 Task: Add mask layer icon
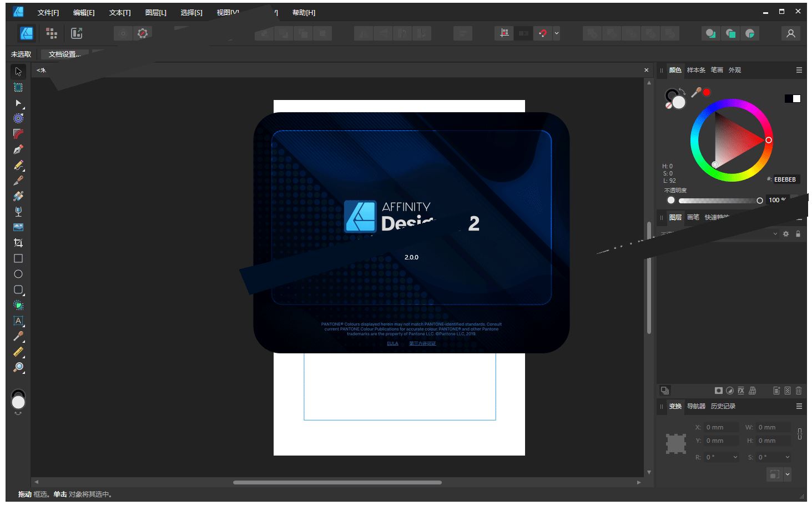[719, 391]
